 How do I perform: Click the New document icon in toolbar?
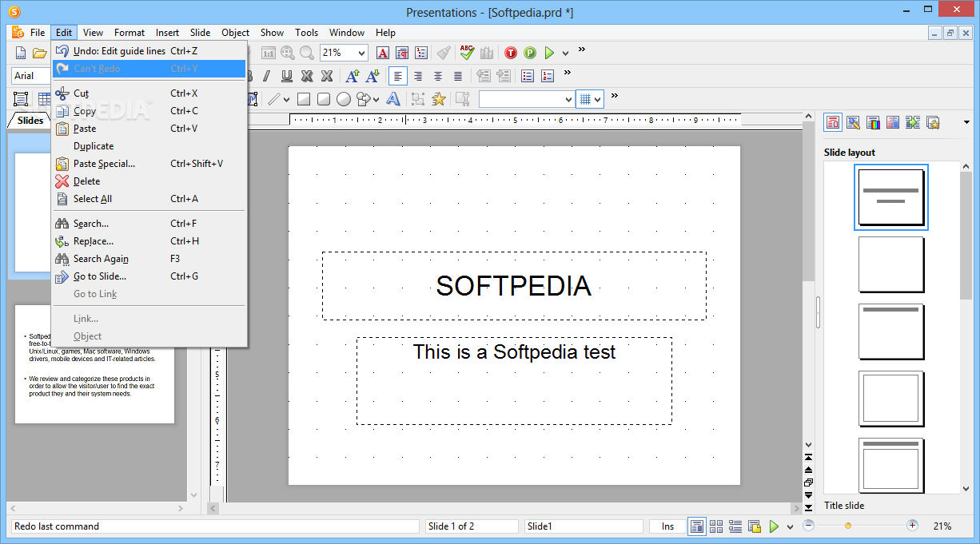(x=21, y=53)
